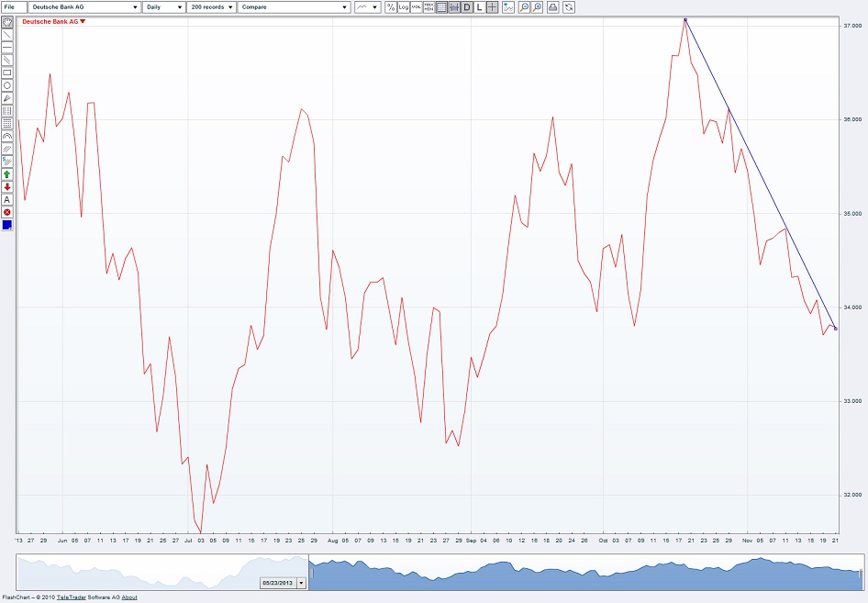Click the zoom in magnifier icon
The height and width of the screenshot is (603, 868).
[539, 6]
